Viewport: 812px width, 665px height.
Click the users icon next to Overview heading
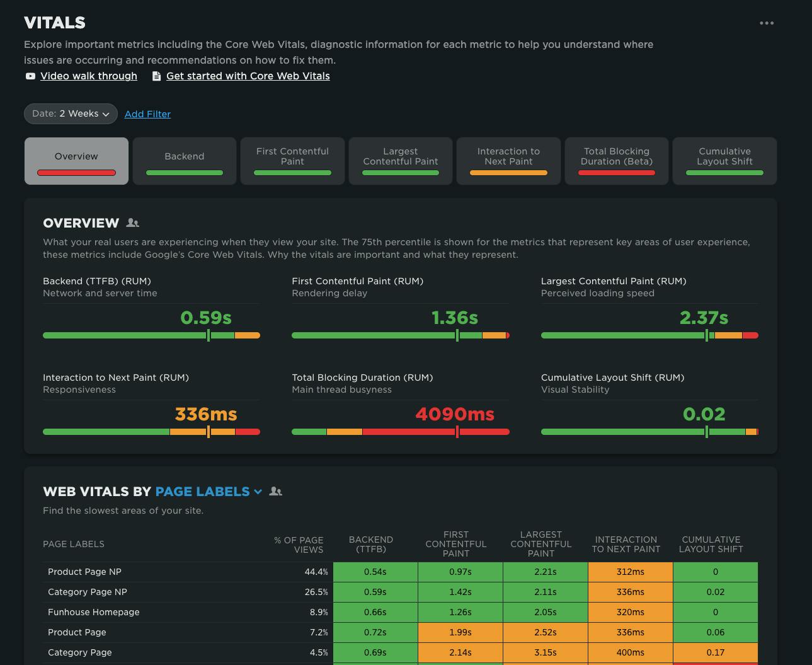pos(132,223)
